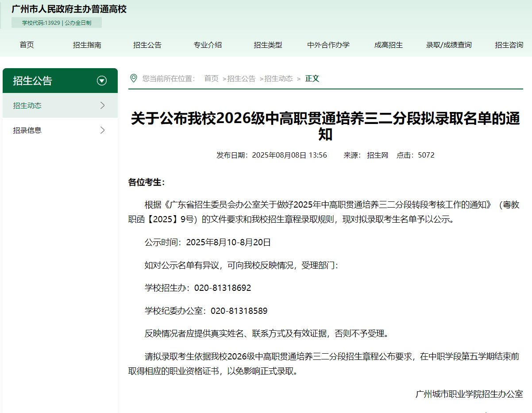Open the 招生类型 navigation item
The height and width of the screenshot is (413, 532).
[268, 45]
